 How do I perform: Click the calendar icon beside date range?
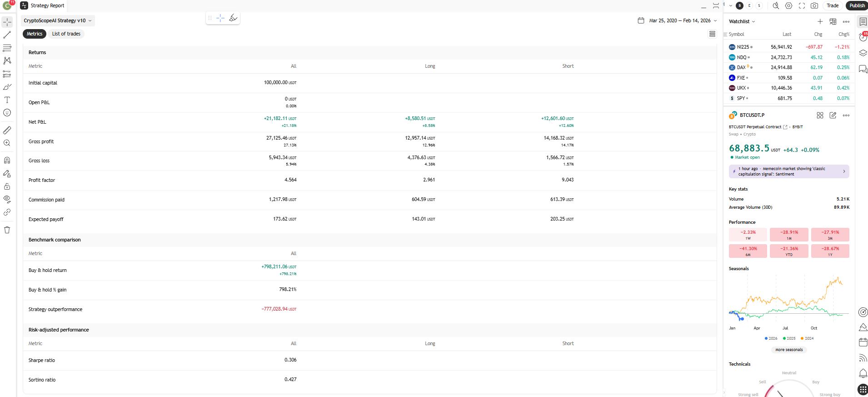641,20
